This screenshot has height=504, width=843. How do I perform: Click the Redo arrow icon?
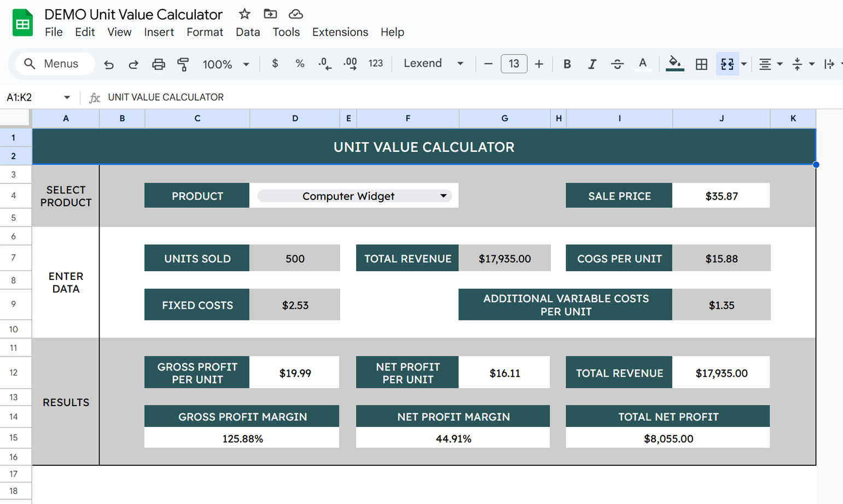tap(133, 65)
